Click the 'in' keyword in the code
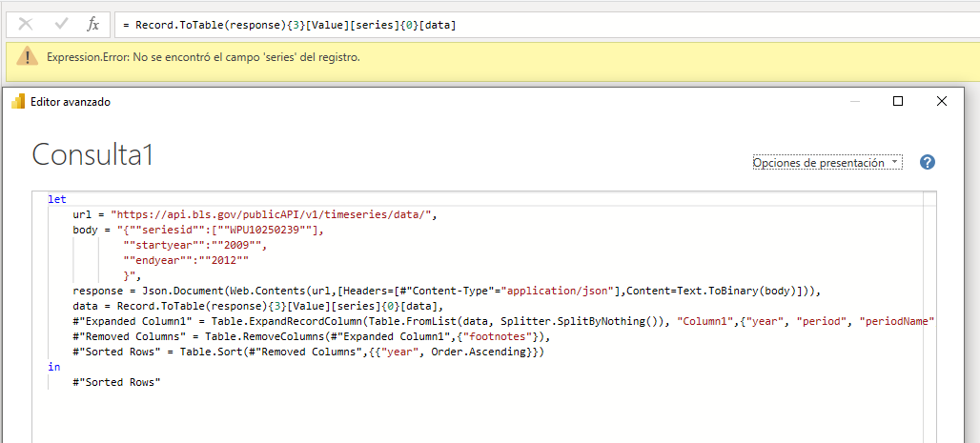Image resolution: width=980 pixels, height=443 pixels. [x=54, y=367]
